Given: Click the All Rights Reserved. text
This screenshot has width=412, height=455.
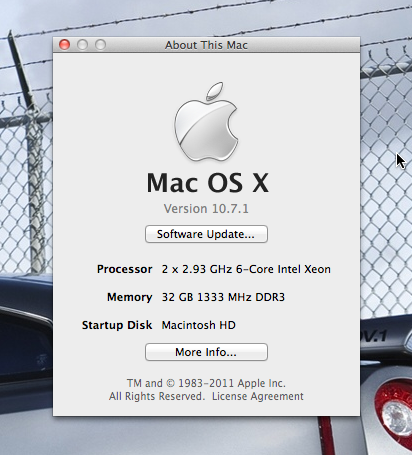Looking at the screenshot, I should coord(157,396).
